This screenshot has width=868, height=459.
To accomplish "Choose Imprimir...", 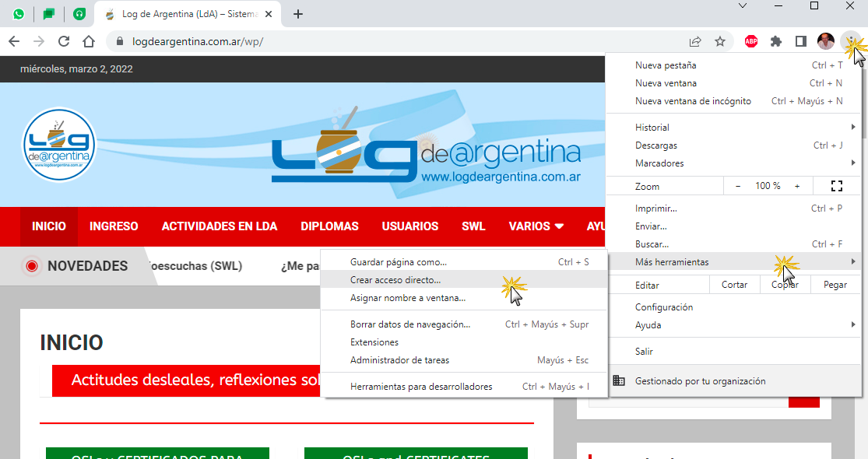I will coord(734,208).
